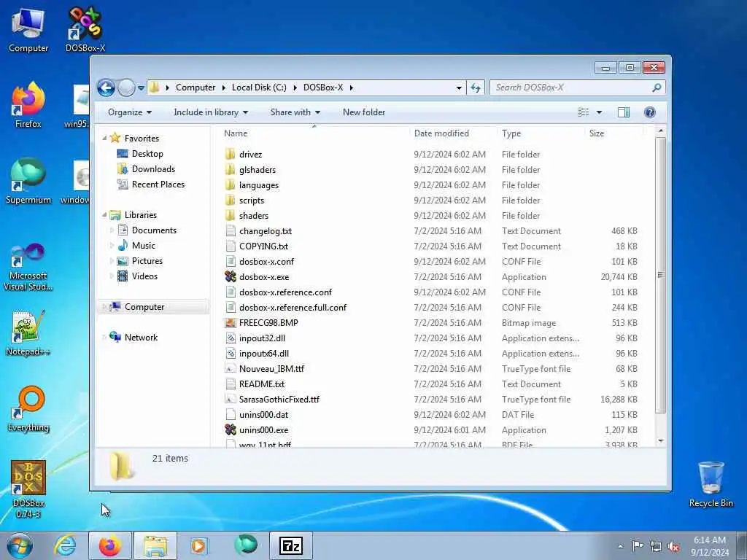Click Computer in the address breadcrumb
This screenshot has height=560, width=747.
pos(196,87)
